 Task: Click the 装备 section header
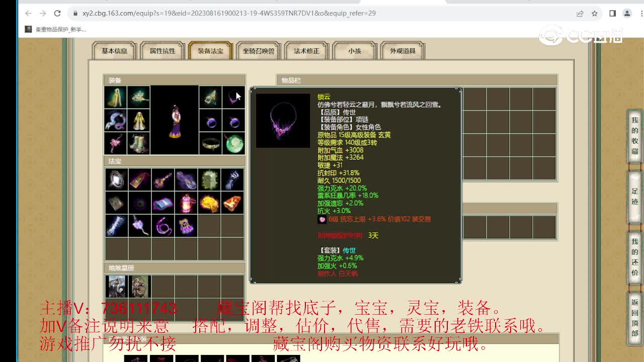click(175, 80)
